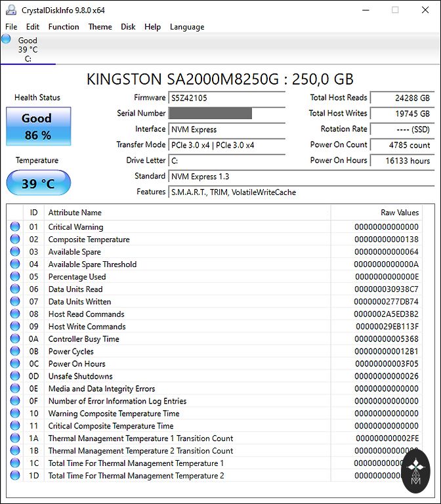The height and width of the screenshot is (504, 441).
Task: Click the 39 °C temperature indicator
Action: [37, 183]
